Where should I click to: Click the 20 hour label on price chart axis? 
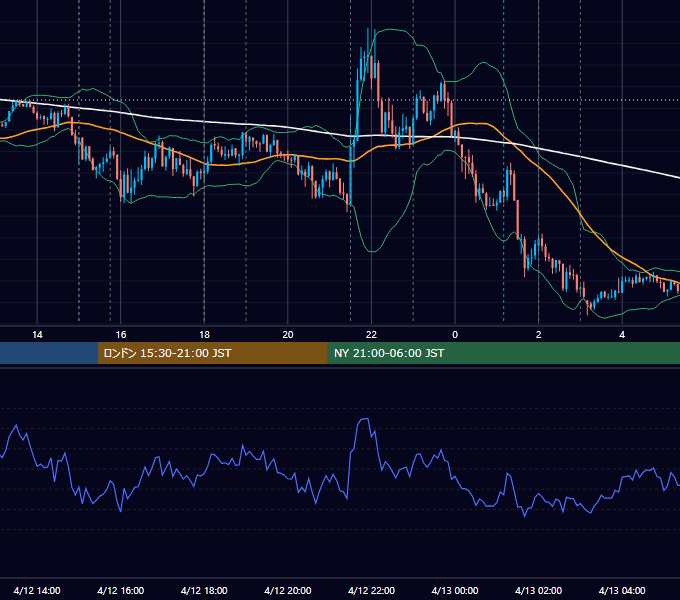click(288, 335)
